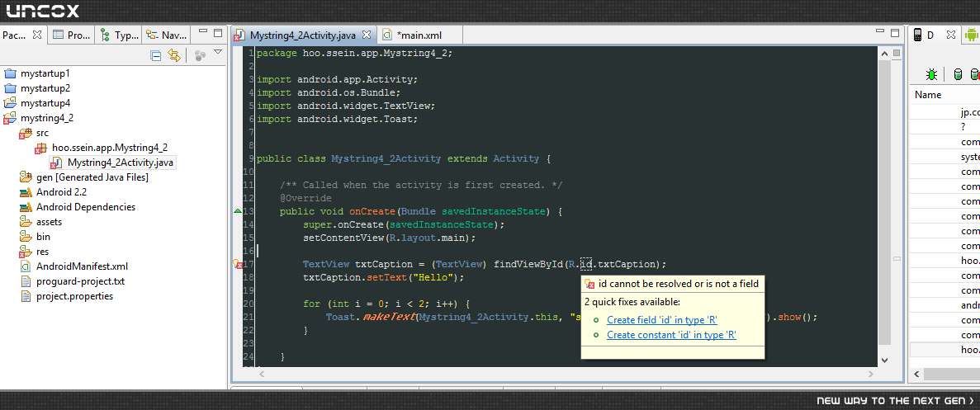Select the mystring4_2 project

coord(40,118)
